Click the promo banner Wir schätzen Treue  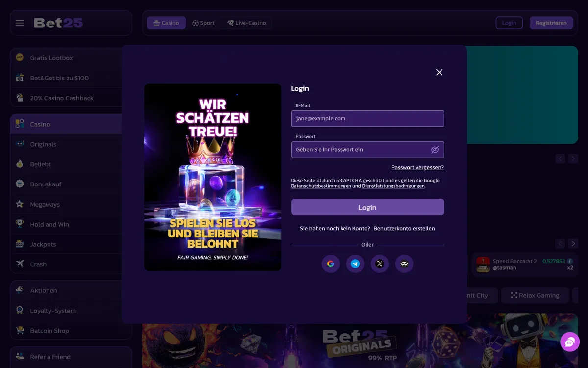(213, 177)
